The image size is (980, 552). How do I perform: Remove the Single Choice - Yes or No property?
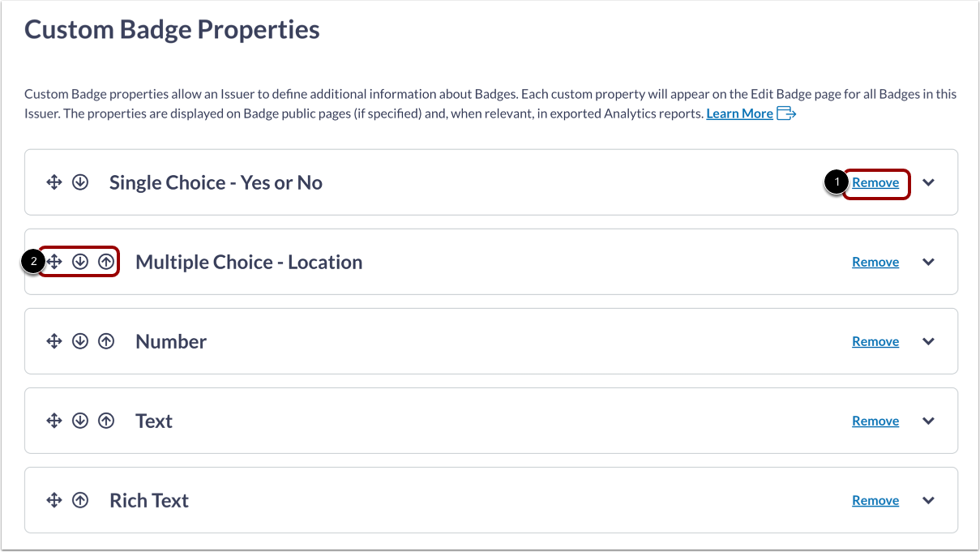tap(875, 182)
